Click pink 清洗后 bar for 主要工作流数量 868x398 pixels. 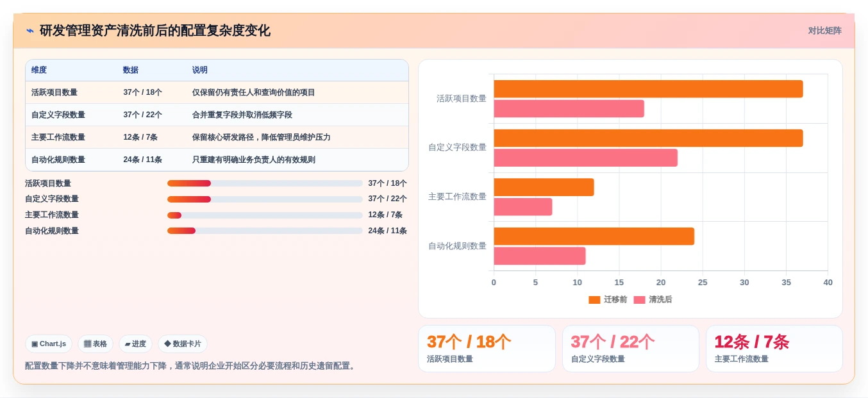click(522, 207)
